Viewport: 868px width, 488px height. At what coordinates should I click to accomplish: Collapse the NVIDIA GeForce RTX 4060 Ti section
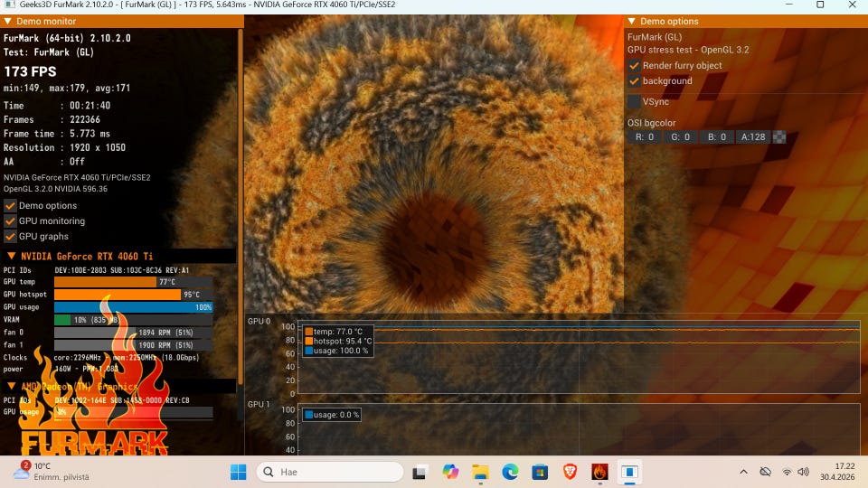(x=11, y=256)
